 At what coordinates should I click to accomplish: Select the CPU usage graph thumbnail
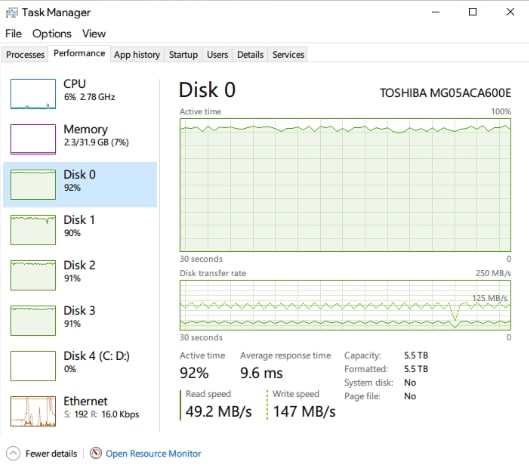pyautogui.click(x=33, y=94)
